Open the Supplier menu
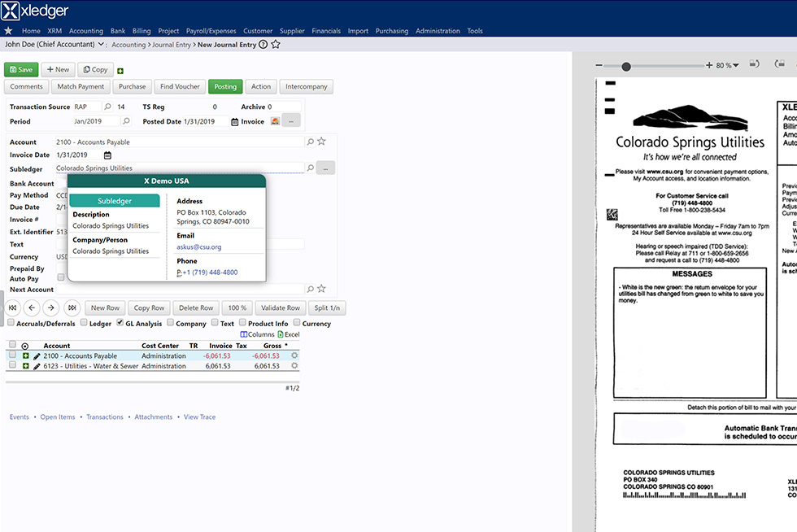Screen dimensions: 797x532 (292, 31)
